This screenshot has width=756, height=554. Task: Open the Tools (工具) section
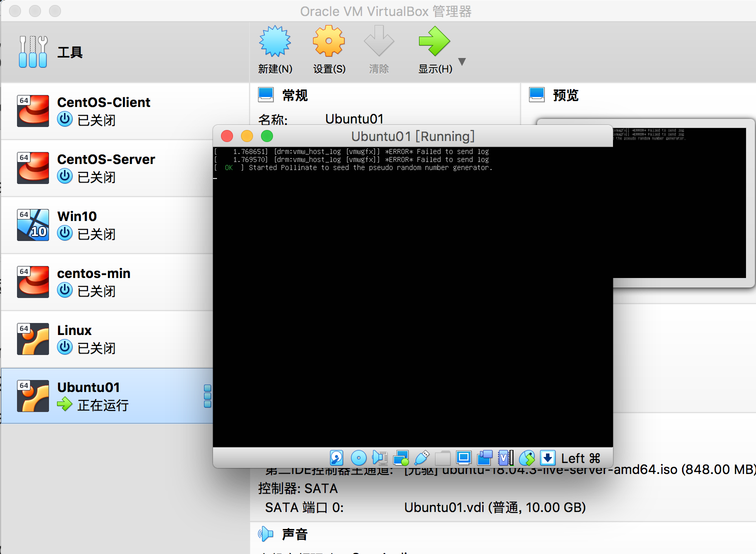[x=125, y=52]
